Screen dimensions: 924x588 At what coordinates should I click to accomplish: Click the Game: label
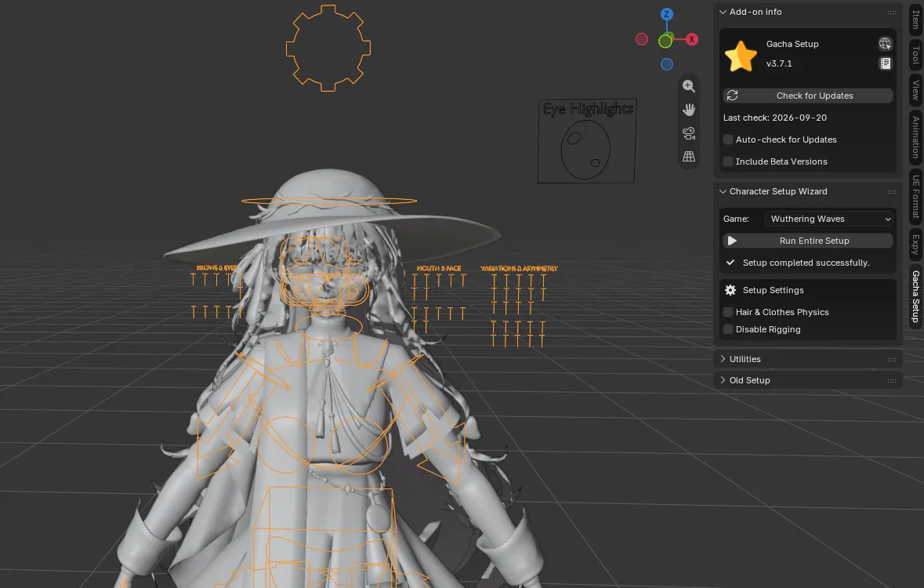coord(736,219)
